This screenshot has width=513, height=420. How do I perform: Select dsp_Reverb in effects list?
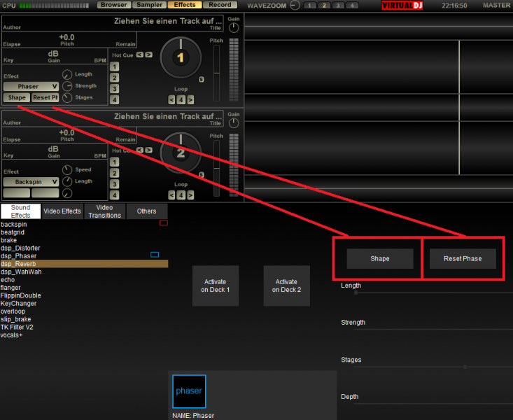pos(84,264)
